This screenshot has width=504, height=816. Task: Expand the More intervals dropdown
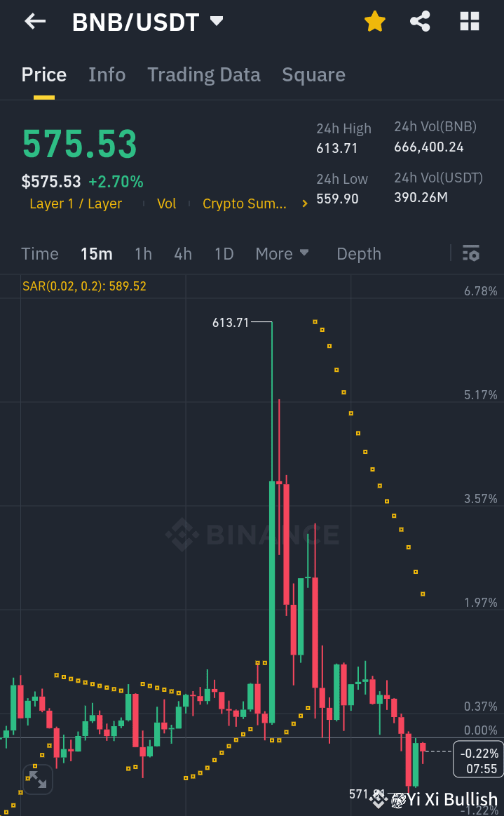(x=282, y=253)
